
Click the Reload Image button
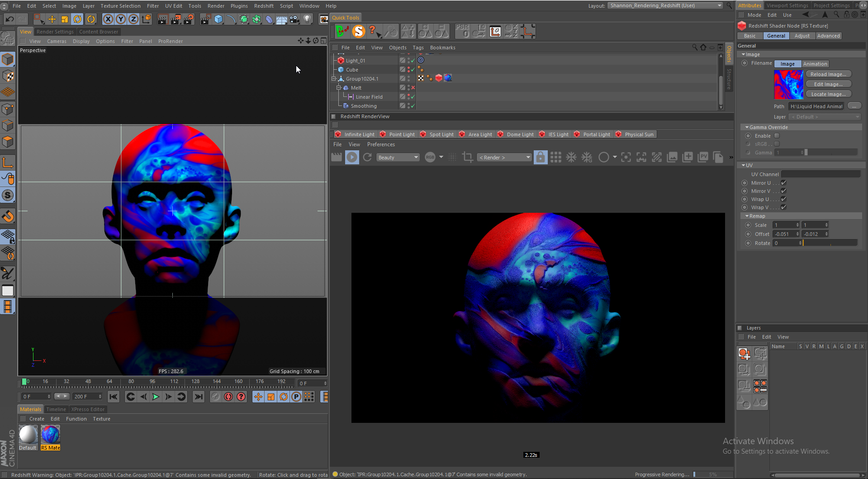point(828,74)
